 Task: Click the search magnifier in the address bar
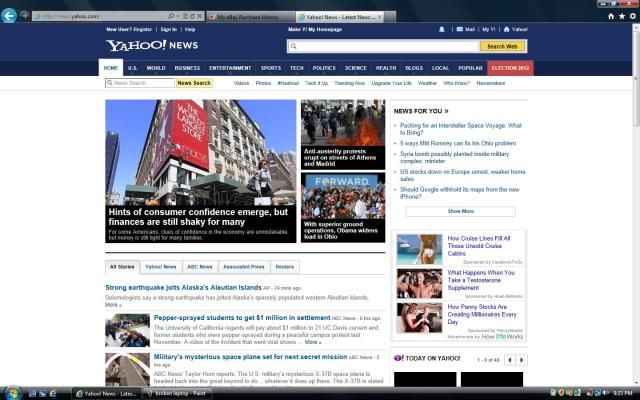click(171, 16)
